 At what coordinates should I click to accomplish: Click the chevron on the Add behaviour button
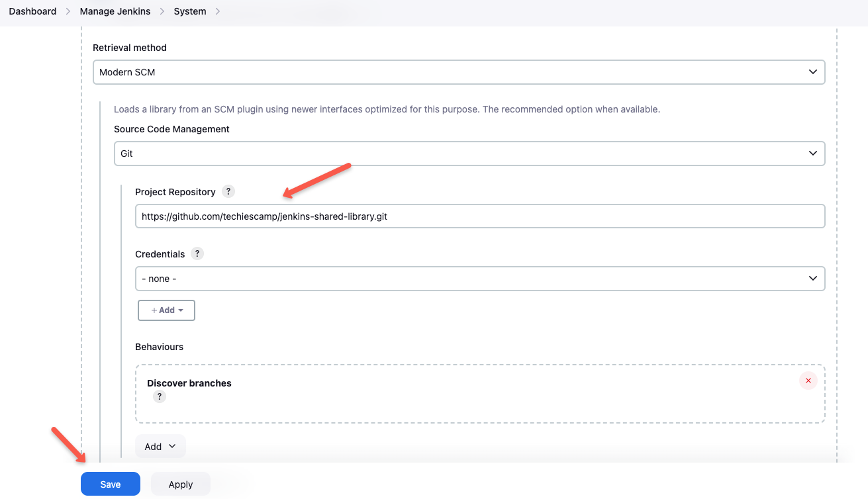point(171,446)
